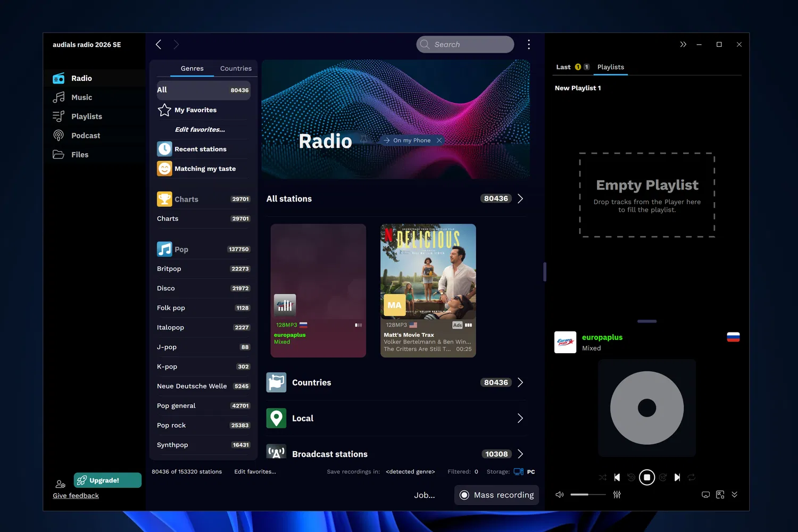This screenshot has height=532, width=798.
Task: Expand the Local section arrow
Action: [x=520, y=418]
